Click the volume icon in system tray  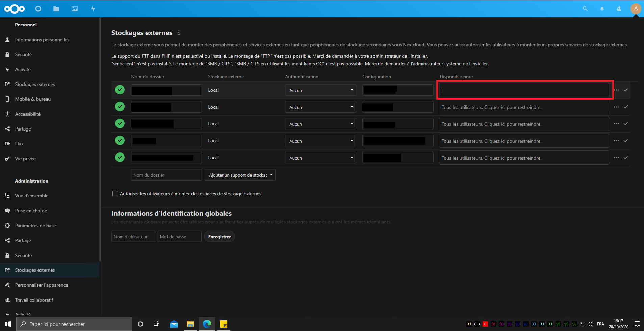click(x=591, y=324)
